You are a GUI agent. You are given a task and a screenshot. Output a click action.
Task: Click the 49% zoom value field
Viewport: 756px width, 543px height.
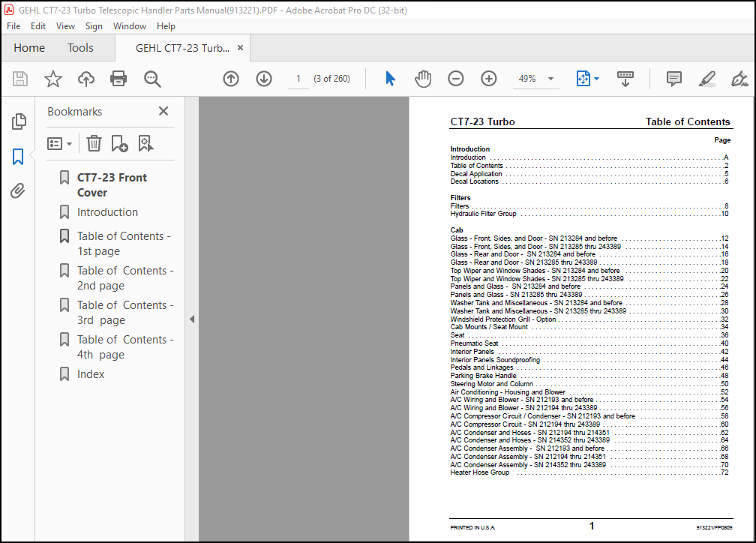527,79
